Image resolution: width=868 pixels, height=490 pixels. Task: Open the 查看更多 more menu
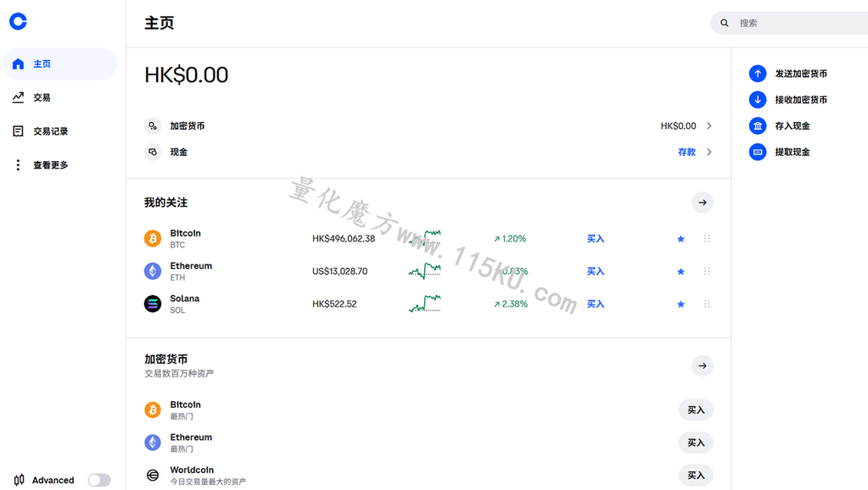[59, 164]
